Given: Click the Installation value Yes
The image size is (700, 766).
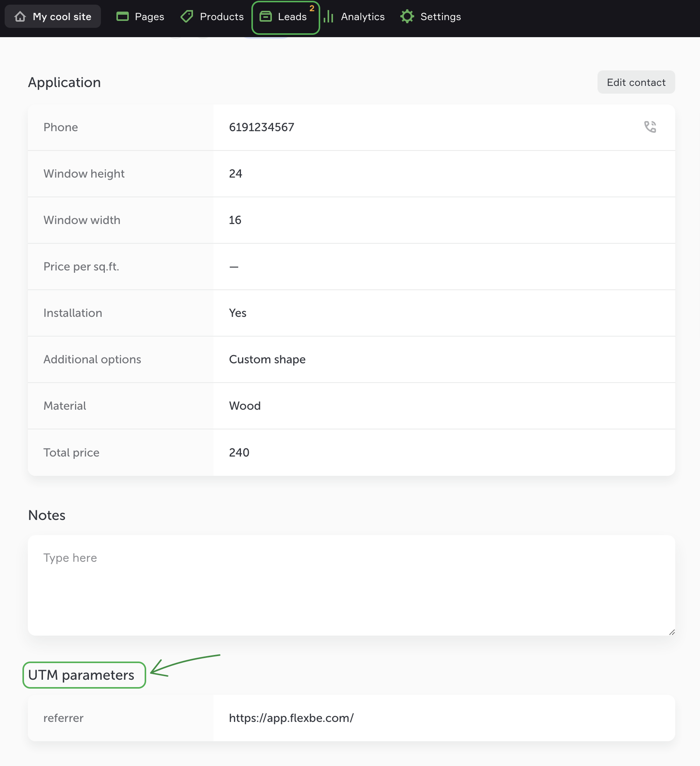Looking at the screenshot, I should click(237, 313).
